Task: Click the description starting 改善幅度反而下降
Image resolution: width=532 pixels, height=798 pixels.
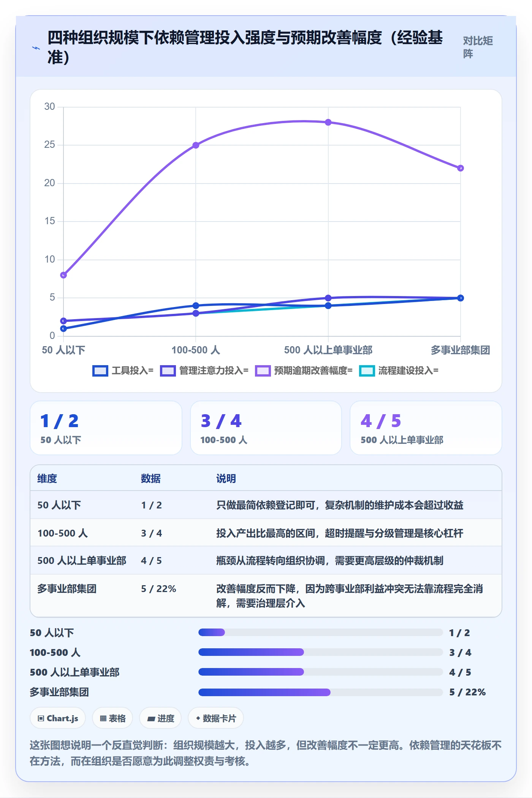Action: [350, 596]
